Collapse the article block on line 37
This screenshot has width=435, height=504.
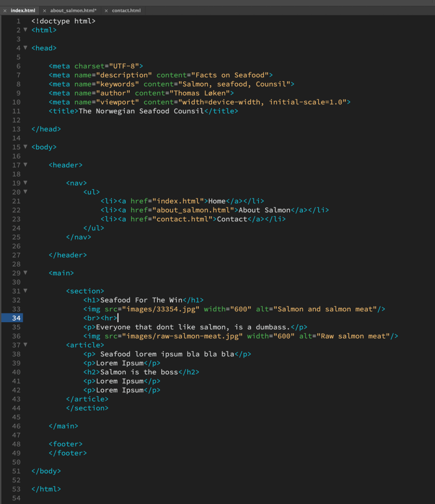25,345
